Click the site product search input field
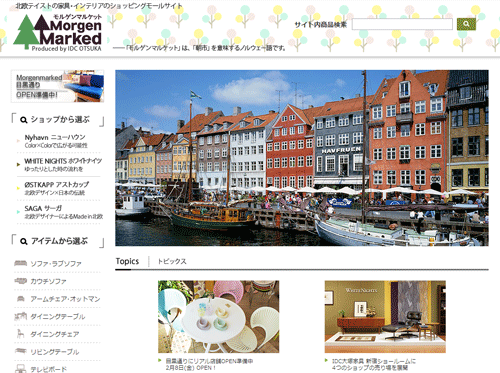This screenshot has height=373, width=500. [x=402, y=24]
